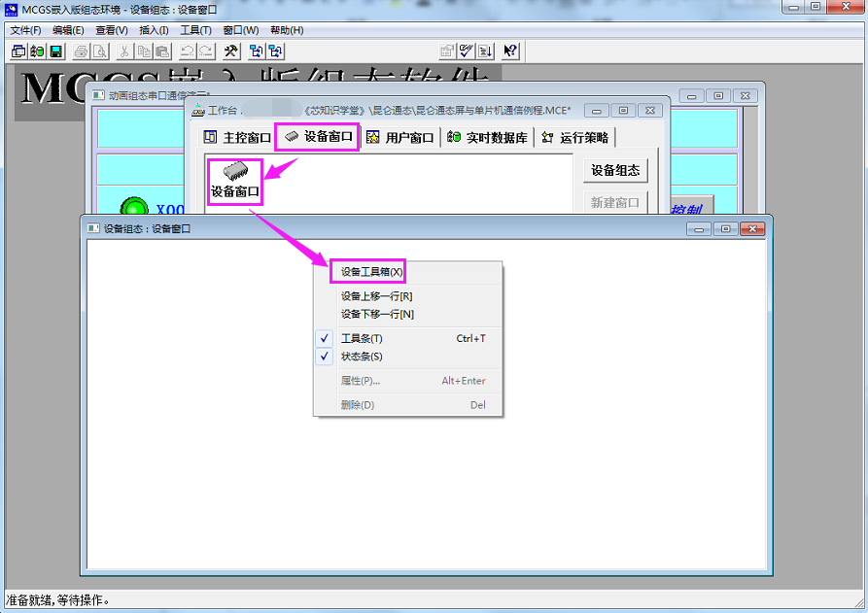Save the project with the floppy disk icon
Viewport: 868px width, 613px height.
(x=56, y=51)
